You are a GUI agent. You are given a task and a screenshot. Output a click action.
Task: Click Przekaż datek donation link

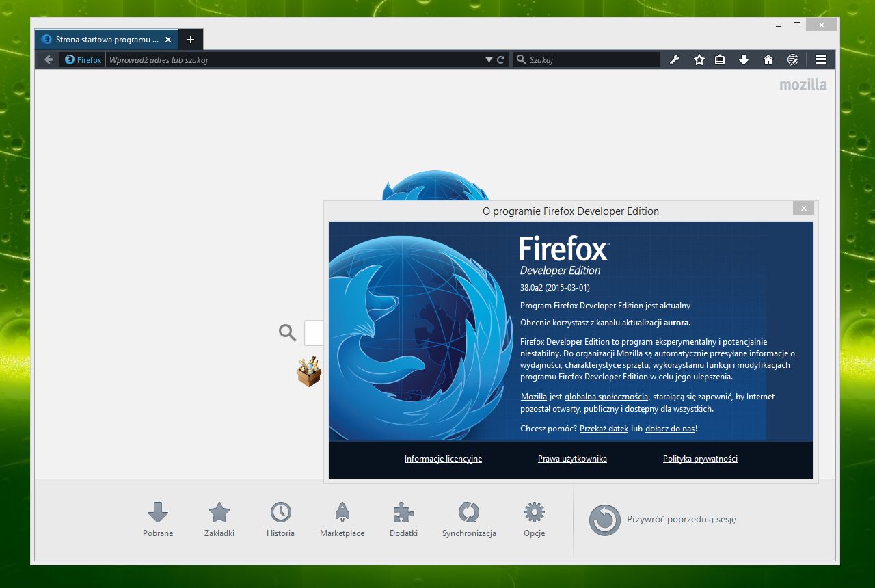click(604, 429)
